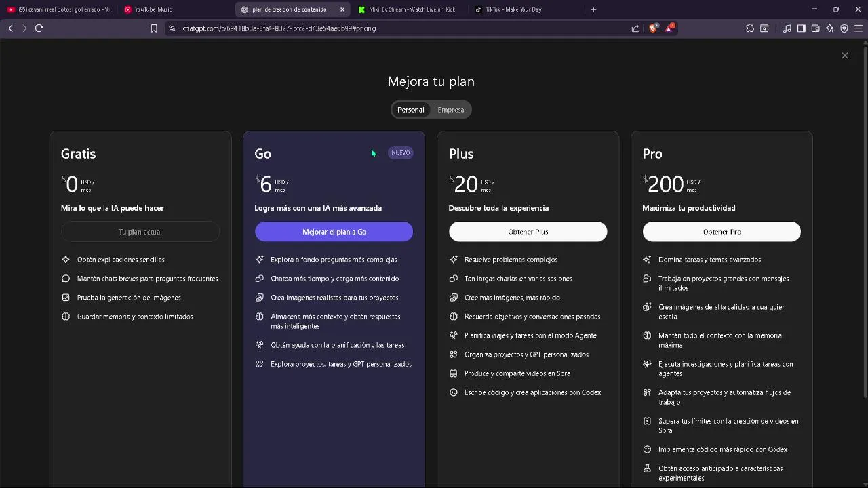Open Brave Shields lion icon
Image resolution: width=868 pixels, height=488 pixels.
(x=654, y=28)
